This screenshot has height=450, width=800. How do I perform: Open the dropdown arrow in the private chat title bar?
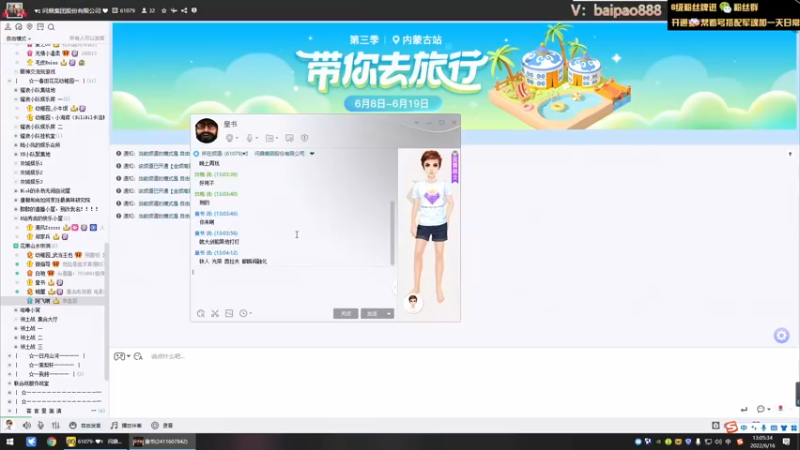pos(416,123)
